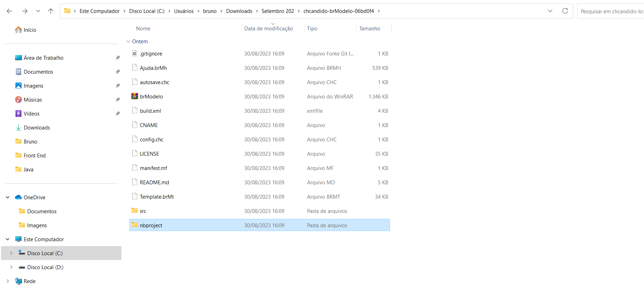The image size is (644, 289).
Task: Unpin Área de Trabalho pin icon
Action: [118, 58]
